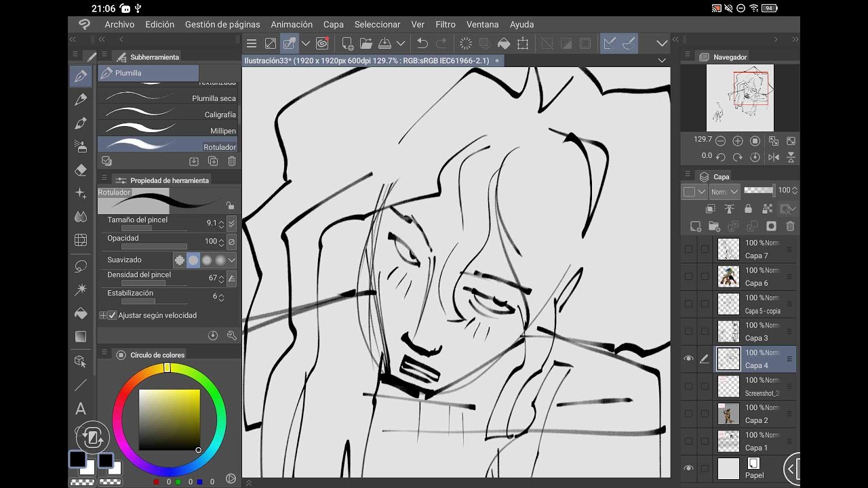Select the Pencil tool

tap(81, 100)
